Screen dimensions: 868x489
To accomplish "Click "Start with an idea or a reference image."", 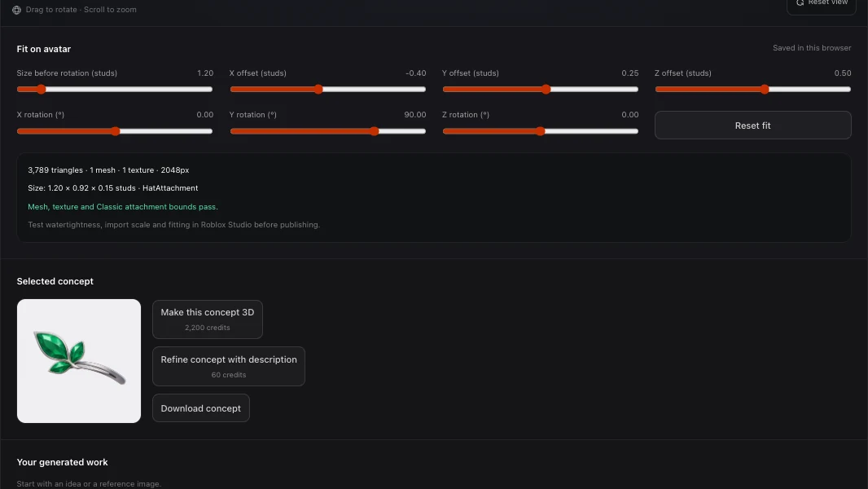I will tap(89, 484).
